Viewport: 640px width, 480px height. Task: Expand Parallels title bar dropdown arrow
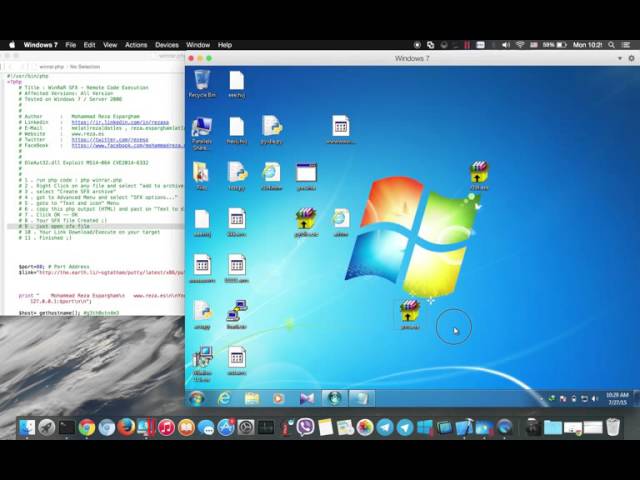click(620, 58)
